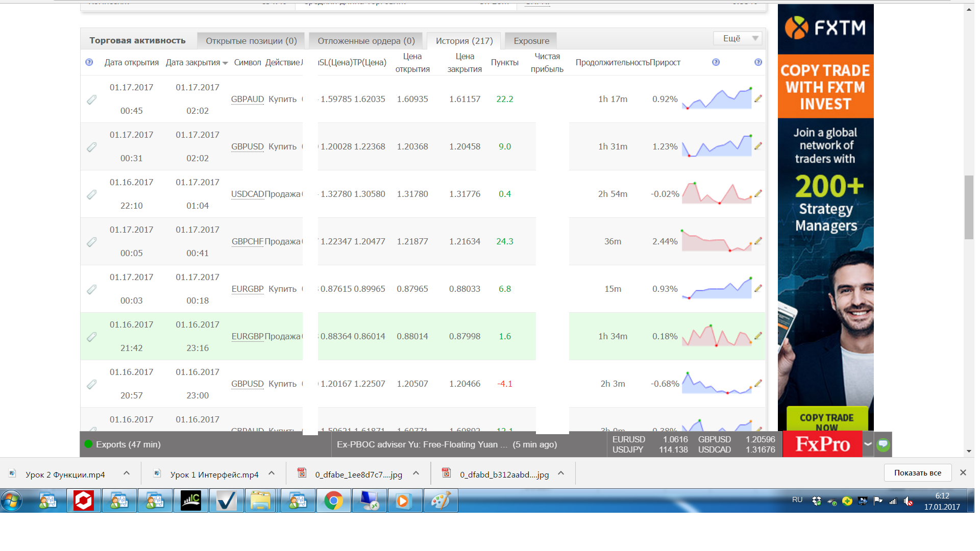The height and width of the screenshot is (551, 980).
Task: Click paperclip icon in GBPUSD 00:31 row
Action: pyautogui.click(x=92, y=147)
